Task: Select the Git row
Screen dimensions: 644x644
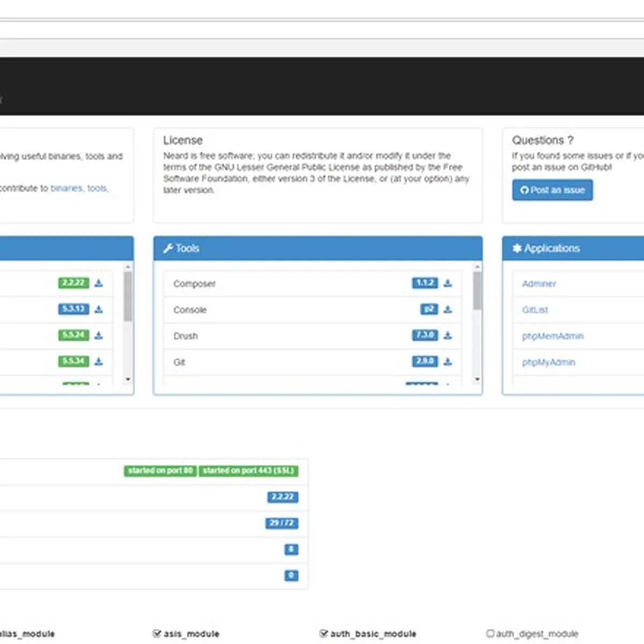Action: [x=312, y=362]
